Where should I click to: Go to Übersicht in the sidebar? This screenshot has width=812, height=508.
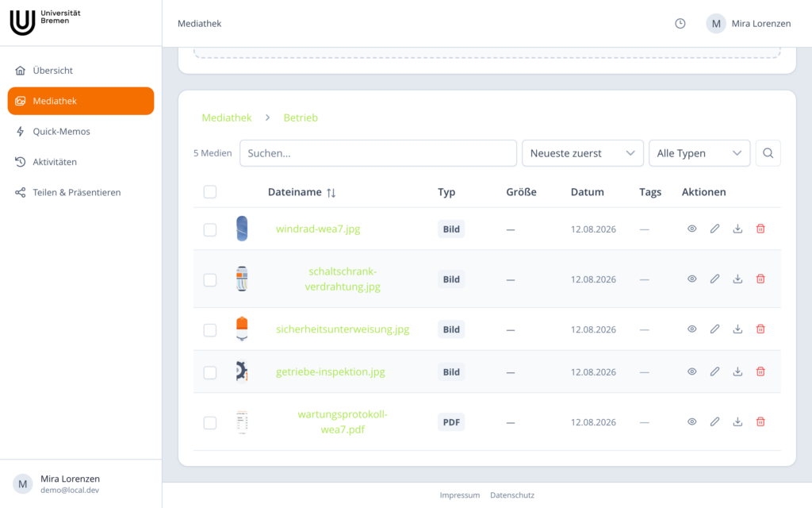point(81,71)
